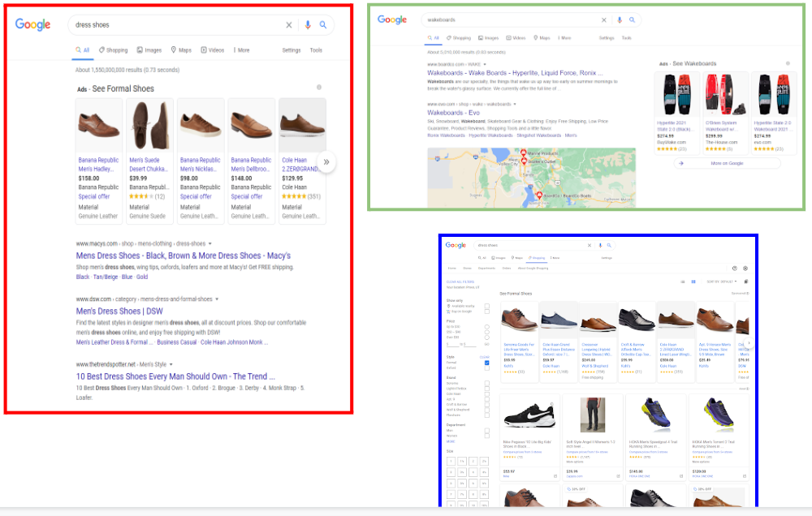Screen dimensions: 812x516
Task: Click the clipboard icon right of Sort by Default
Action: click(x=746, y=282)
